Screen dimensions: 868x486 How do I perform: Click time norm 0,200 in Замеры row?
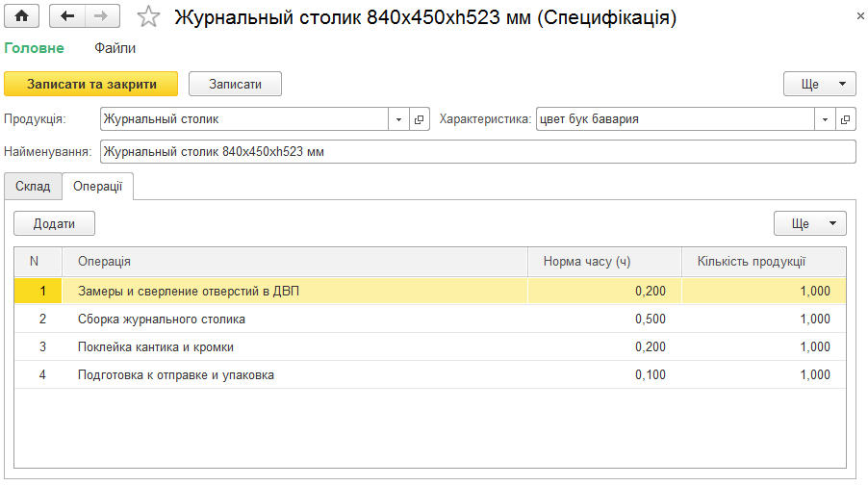click(x=604, y=292)
